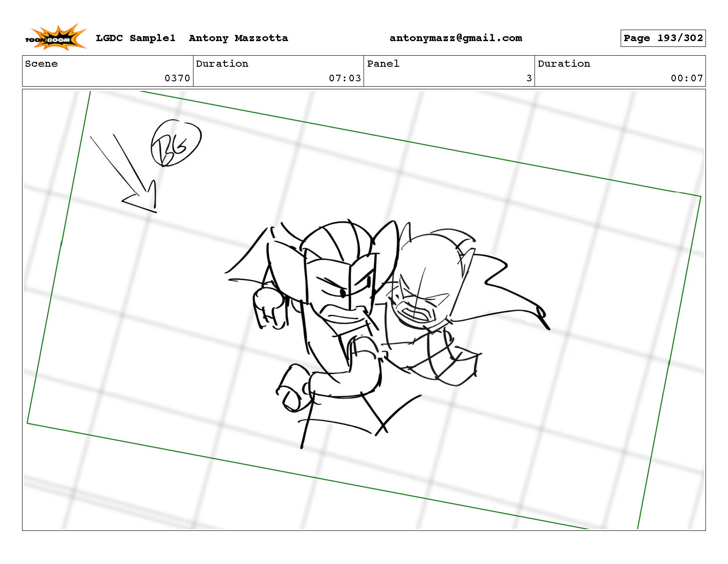Select the project title 'LGDC Sample1'
This screenshot has height=564, width=728.
pos(136,38)
